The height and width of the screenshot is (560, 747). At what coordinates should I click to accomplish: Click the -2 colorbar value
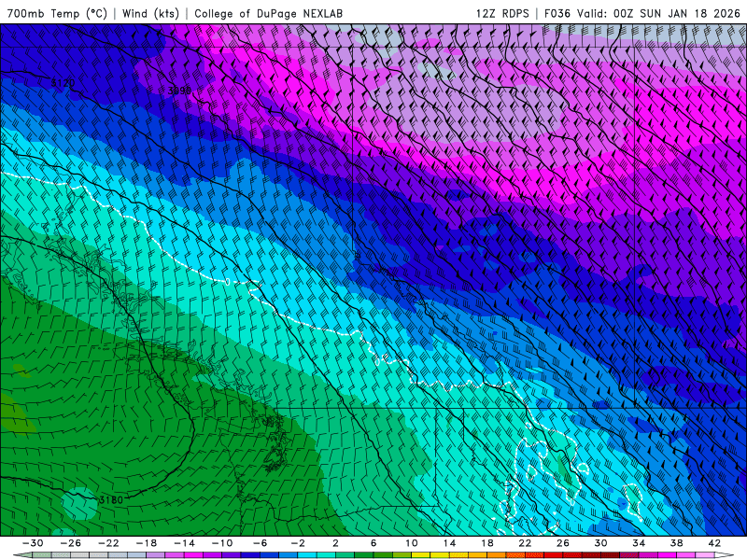click(298, 543)
